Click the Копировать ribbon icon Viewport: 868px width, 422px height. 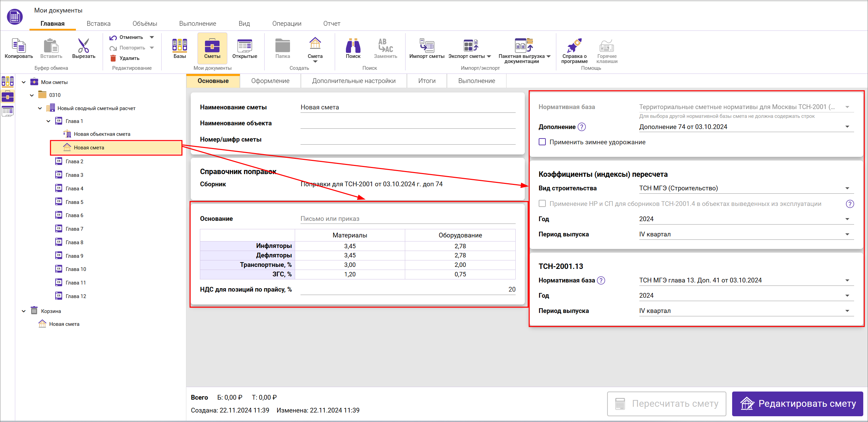click(x=19, y=46)
